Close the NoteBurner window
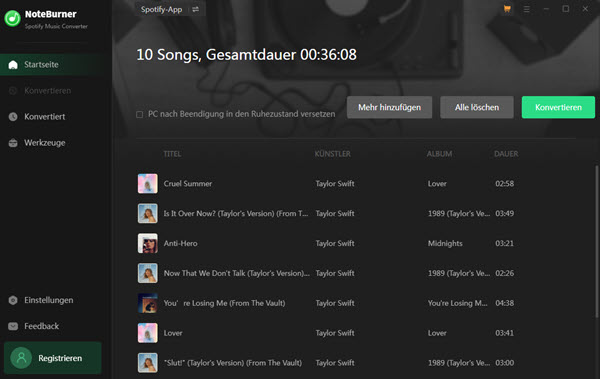This screenshot has height=379, width=600. (x=585, y=9)
